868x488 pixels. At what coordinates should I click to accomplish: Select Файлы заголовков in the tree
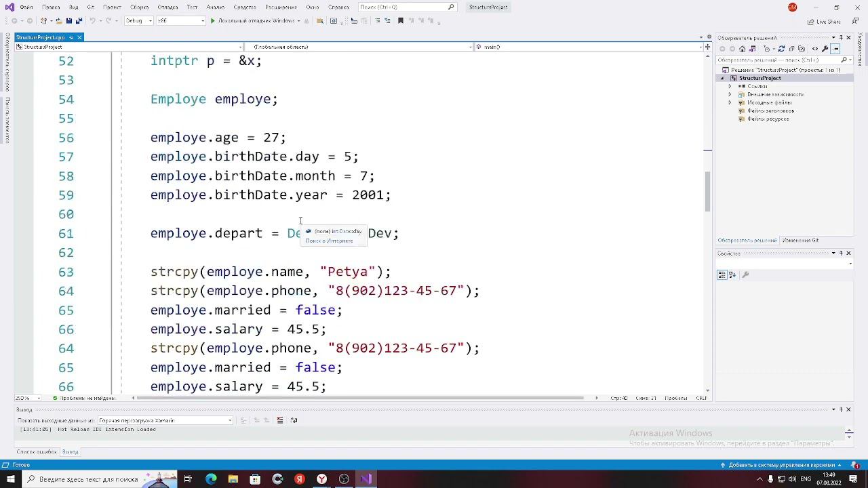pos(770,110)
